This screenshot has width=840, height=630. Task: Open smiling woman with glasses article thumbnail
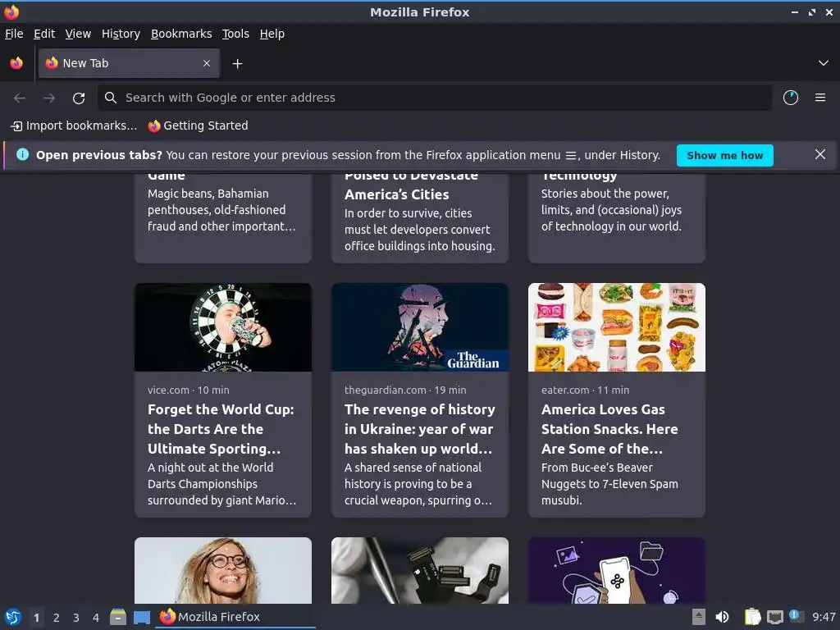223,571
